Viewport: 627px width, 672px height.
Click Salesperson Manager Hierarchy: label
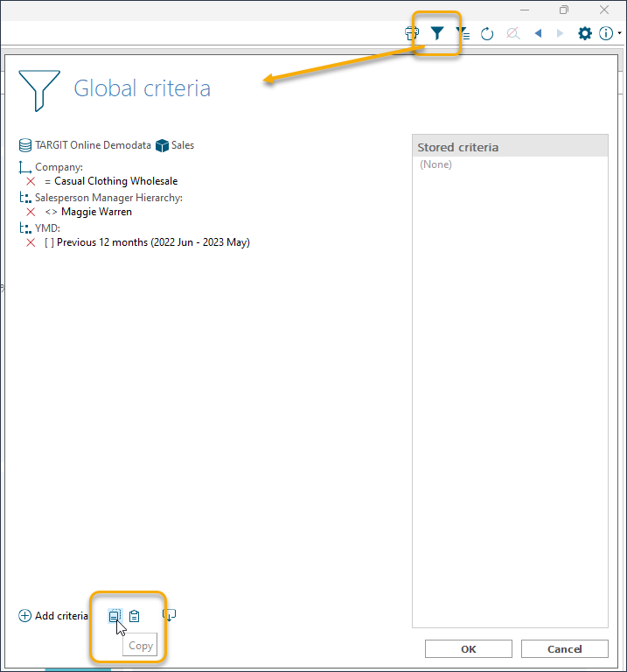(108, 198)
